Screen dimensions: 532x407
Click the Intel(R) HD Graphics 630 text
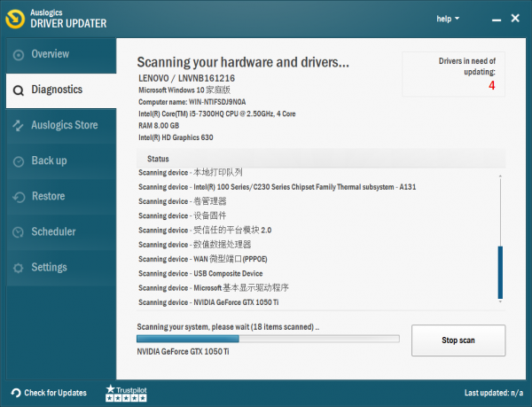pyautogui.click(x=176, y=137)
